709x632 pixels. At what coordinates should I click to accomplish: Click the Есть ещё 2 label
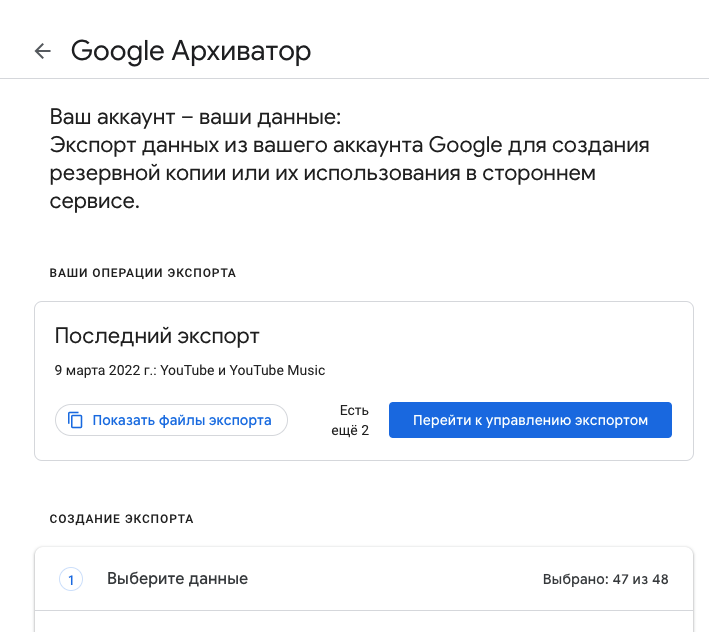pyautogui.click(x=350, y=420)
